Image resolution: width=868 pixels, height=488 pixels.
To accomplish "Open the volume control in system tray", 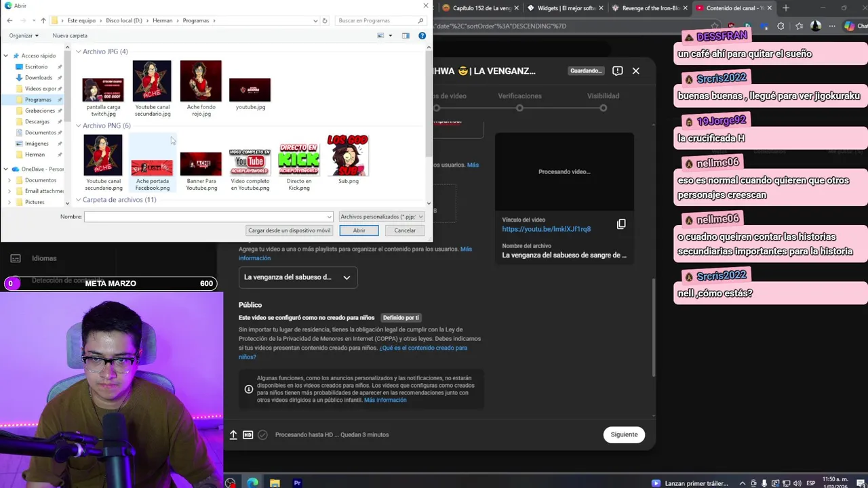I will coord(797,483).
